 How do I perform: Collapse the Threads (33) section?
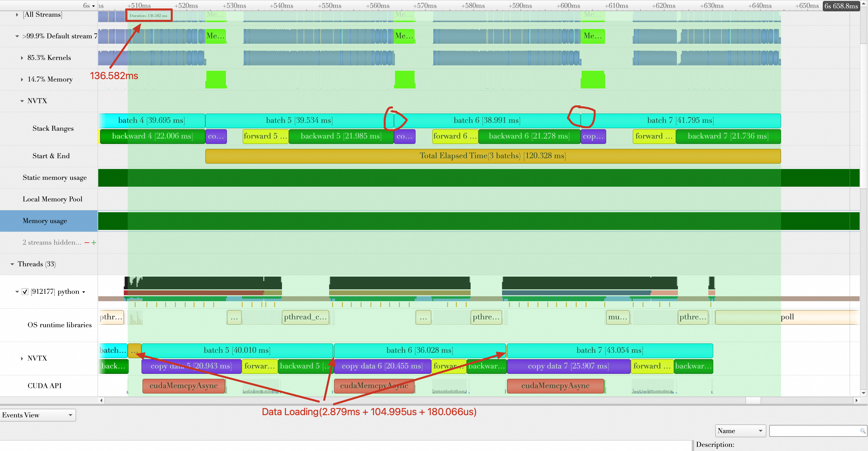(x=12, y=264)
